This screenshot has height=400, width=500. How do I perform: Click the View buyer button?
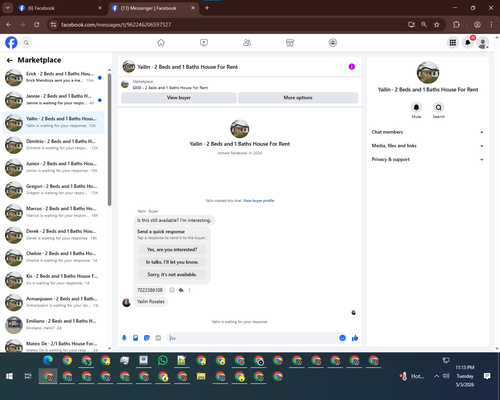coord(179,98)
